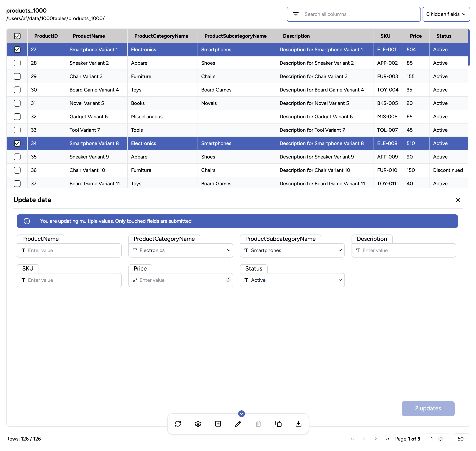Open the 0 hidden fields menu
476x451 pixels.
click(446, 14)
